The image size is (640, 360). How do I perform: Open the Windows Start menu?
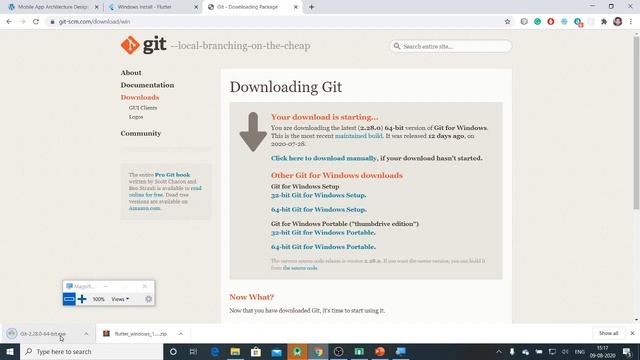10,351
